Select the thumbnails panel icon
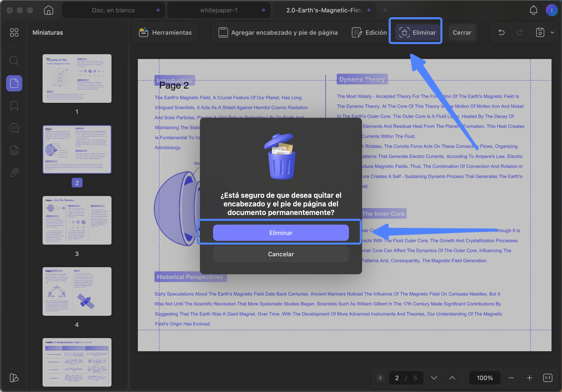 (x=14, y=83)
